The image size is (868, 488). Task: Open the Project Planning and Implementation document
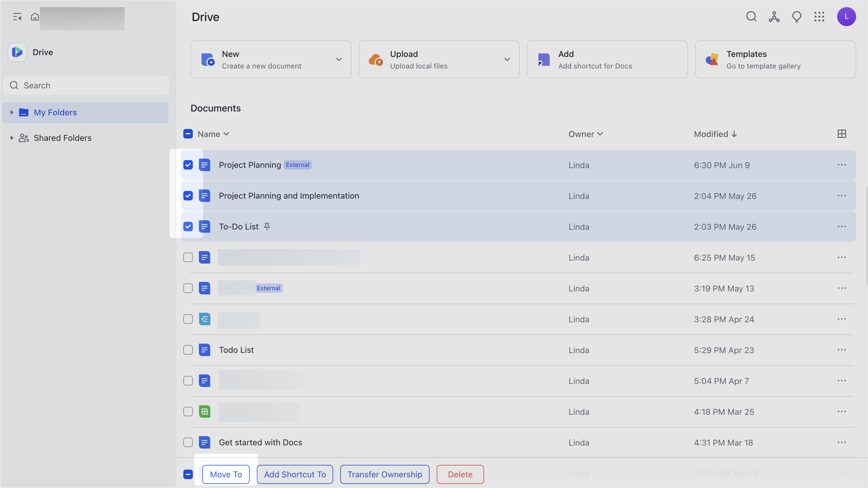[289, 196]
